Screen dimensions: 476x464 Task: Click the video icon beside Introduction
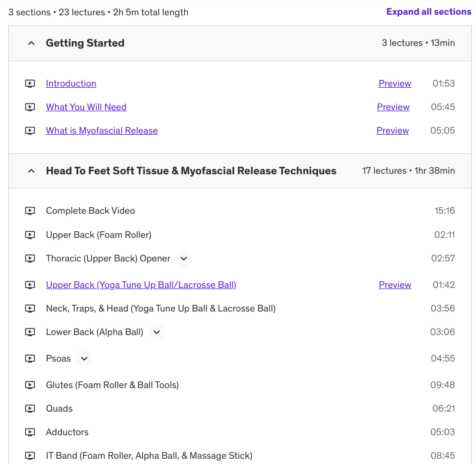(x=30, y=84)
